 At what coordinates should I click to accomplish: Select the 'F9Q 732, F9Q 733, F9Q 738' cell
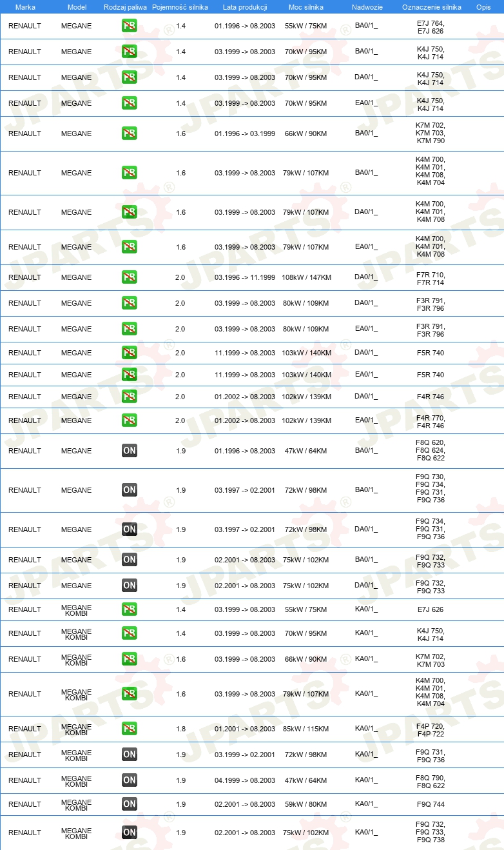pyautogui.click(x=431, y=833)
